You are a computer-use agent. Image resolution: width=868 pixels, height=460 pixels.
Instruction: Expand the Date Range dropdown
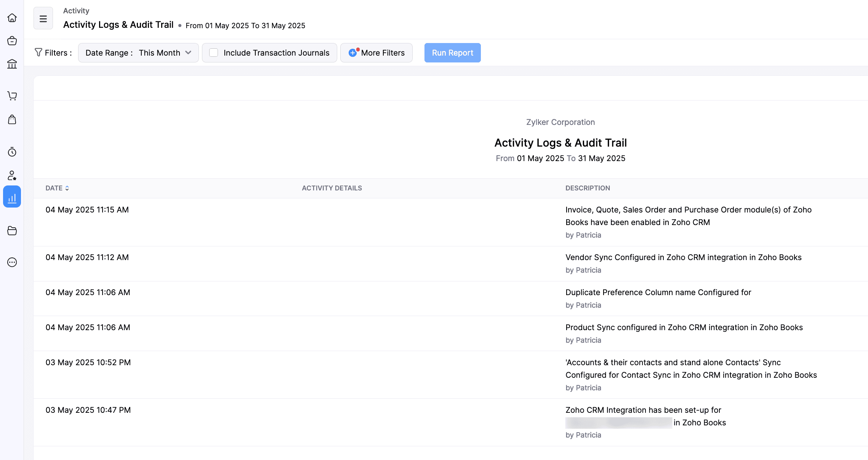(x=138, y=53)
